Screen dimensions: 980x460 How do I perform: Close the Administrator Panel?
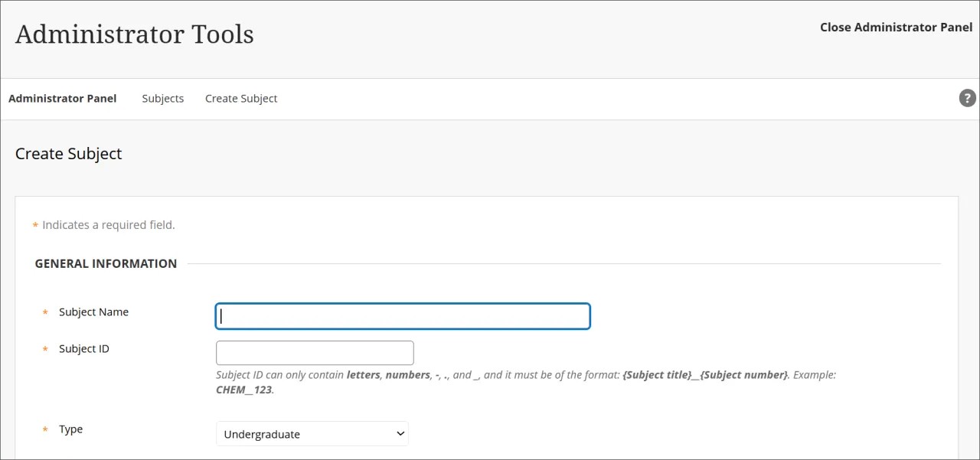pos(896,27)
